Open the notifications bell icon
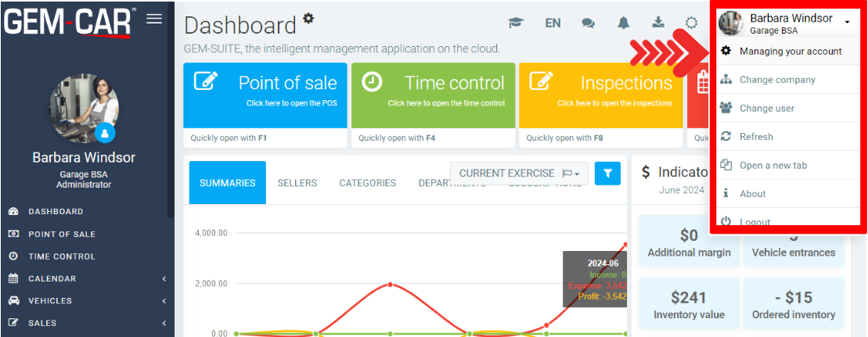 click(x=623, y=23)
